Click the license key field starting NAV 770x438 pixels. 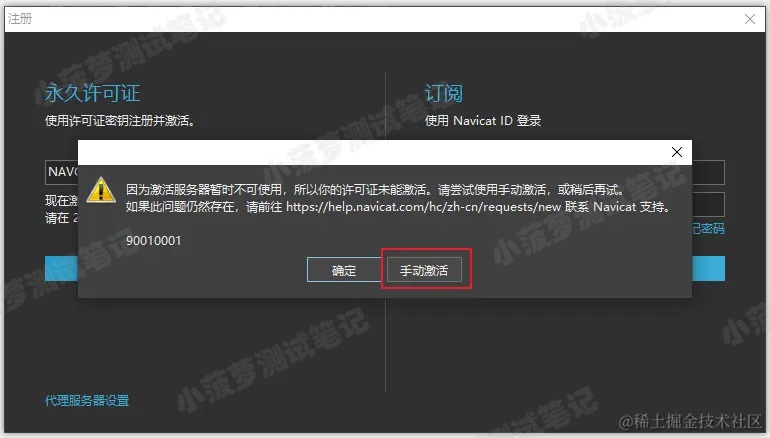tap(62, 172)
